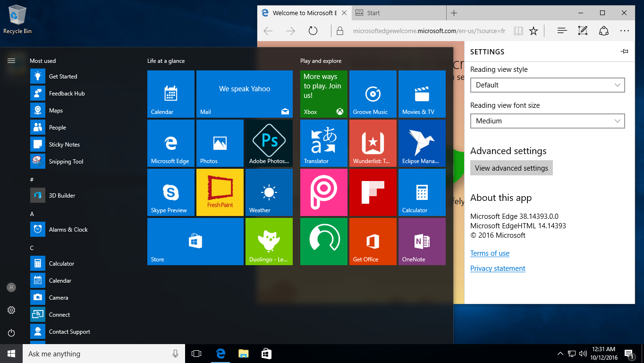Add page to favorites with star icon

534,31
